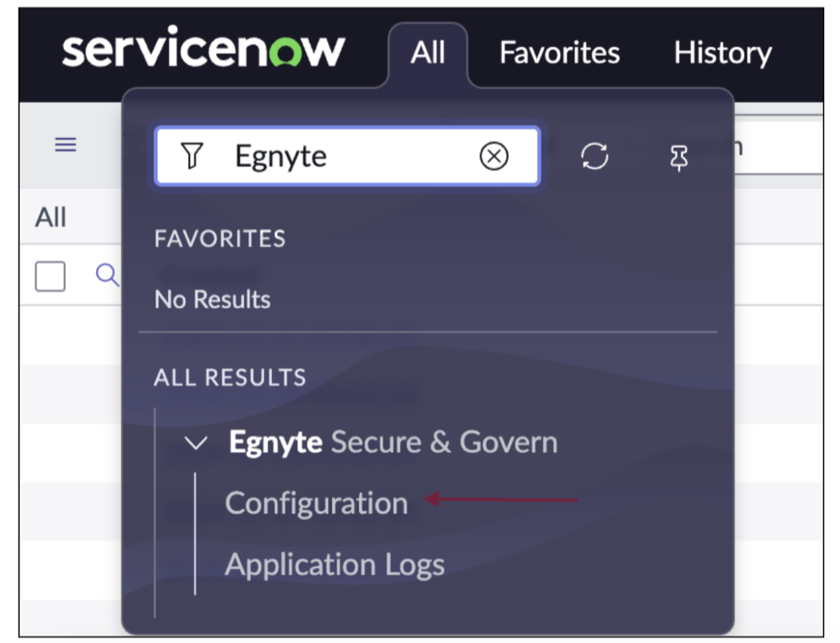
Task: Click the All breadcrumb label
Action: point(50,216)
